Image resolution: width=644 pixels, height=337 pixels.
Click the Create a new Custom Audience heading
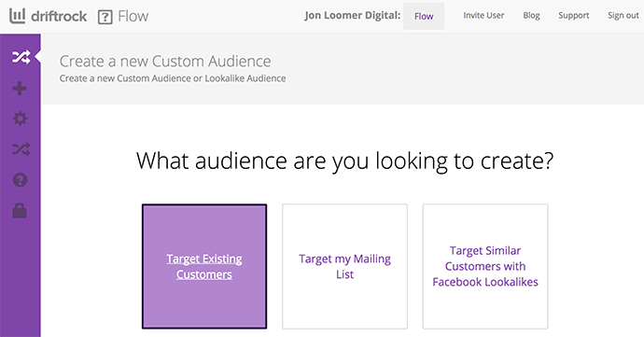(165, 62)
